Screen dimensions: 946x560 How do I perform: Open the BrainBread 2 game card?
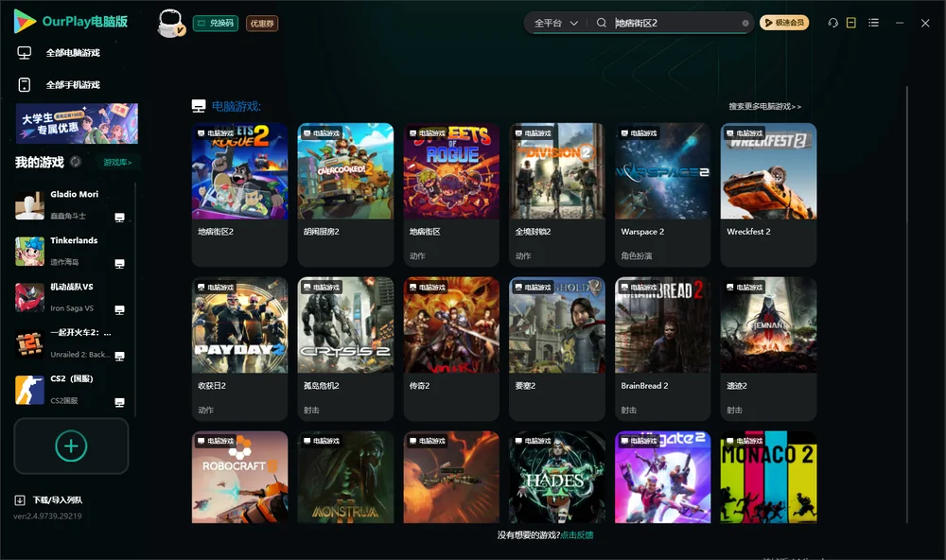tap(662, 349)
